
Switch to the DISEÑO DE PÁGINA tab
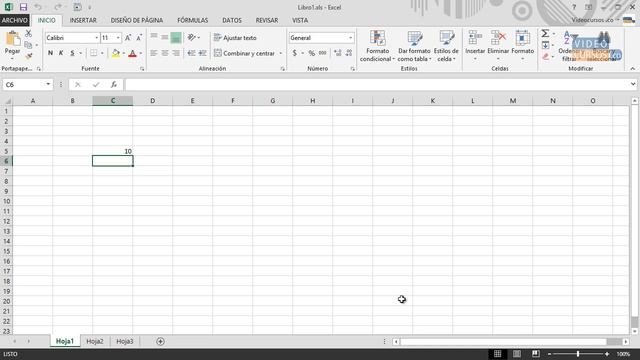[137, 20]
